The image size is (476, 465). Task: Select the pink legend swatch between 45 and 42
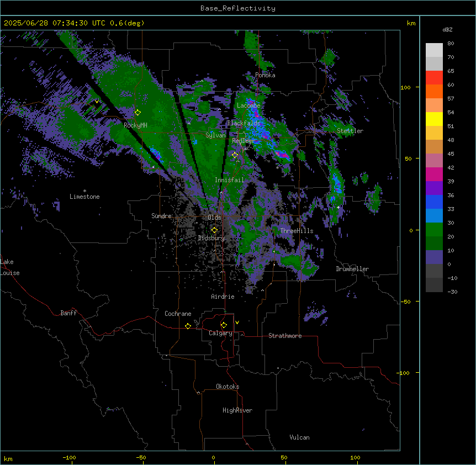click(434, 161)
